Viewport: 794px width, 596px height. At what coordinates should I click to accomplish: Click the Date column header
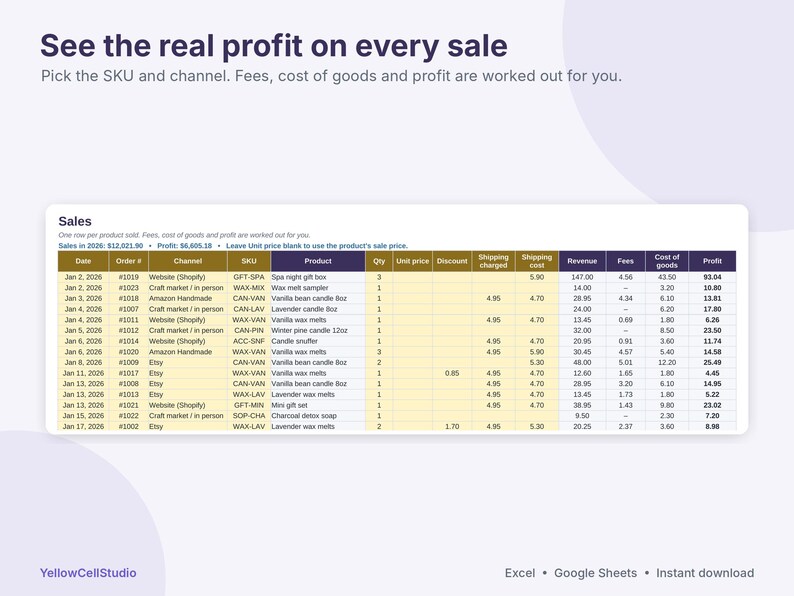(x=83, y=261)
